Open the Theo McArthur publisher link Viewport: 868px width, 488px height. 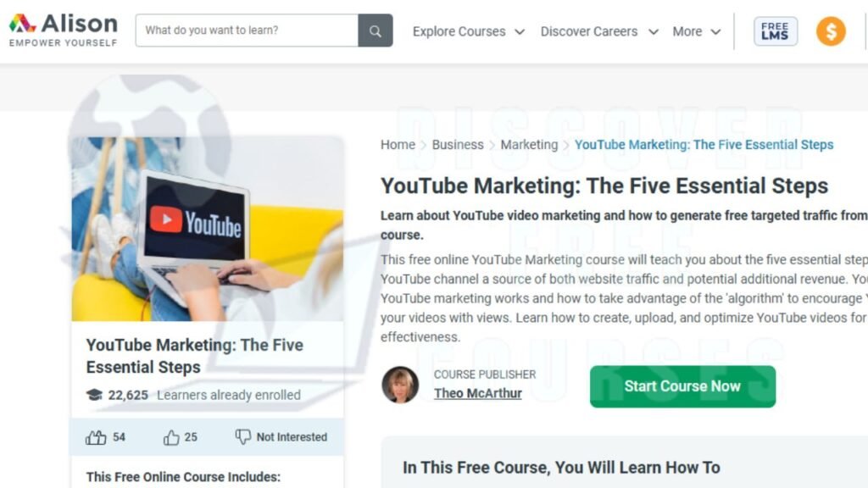click(478, 393)
